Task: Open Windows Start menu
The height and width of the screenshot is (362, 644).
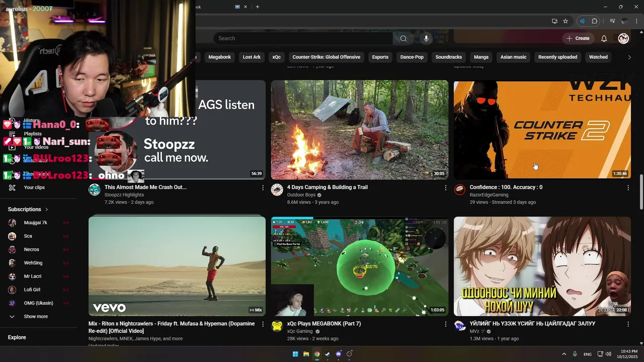Action: pos(295,354)
